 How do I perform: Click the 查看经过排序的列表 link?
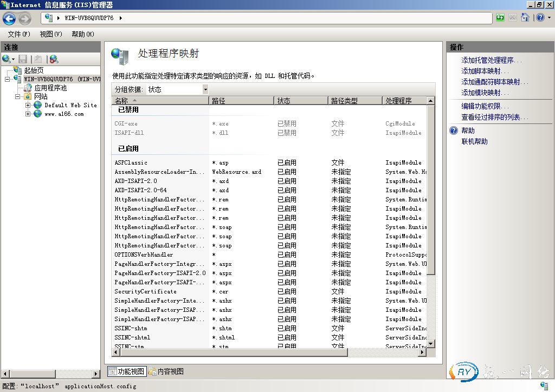(494, 117)
